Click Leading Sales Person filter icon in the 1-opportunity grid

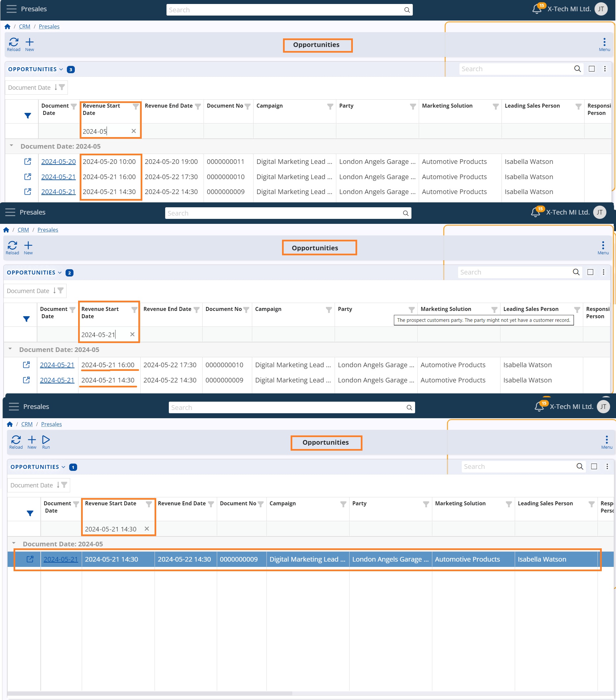click(x=592, y=504)
